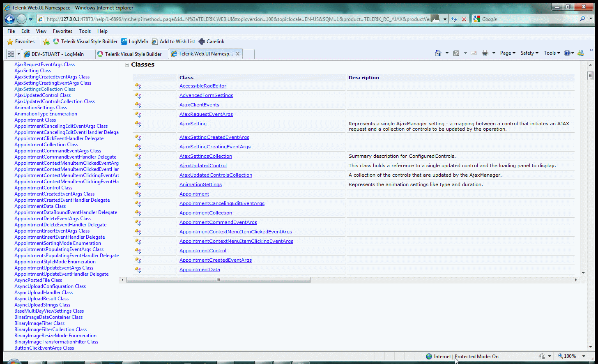Open the address bar dropdown arrow
Screen dimensions: 598x364
(445, 19)
